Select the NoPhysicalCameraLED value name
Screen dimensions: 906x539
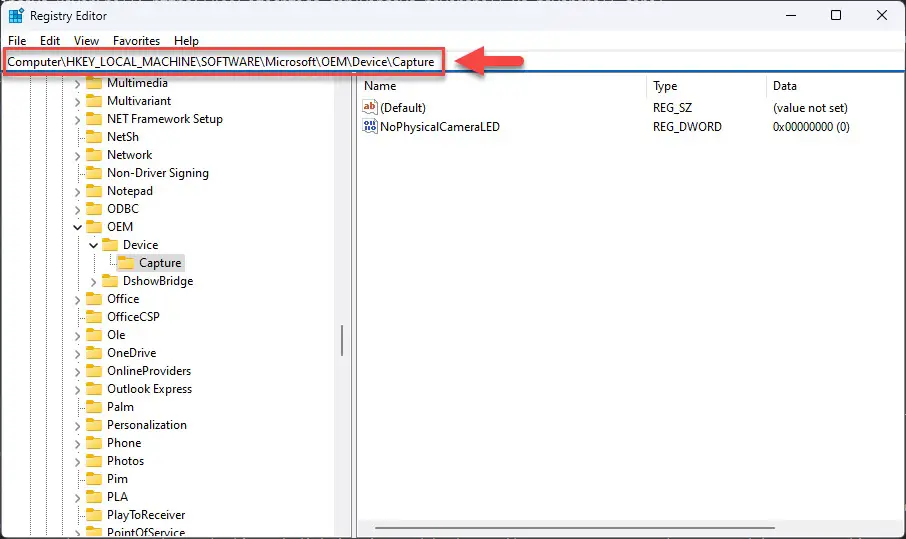(440, 127)
